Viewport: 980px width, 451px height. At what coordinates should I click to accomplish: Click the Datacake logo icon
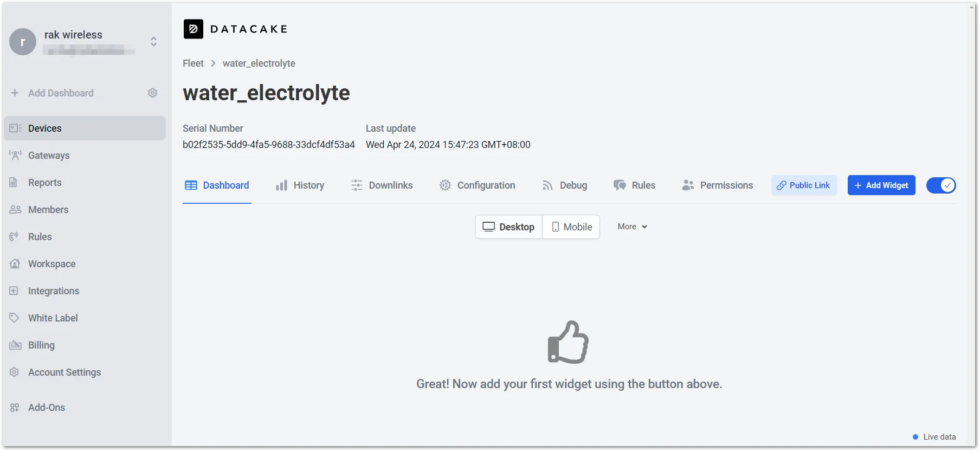[x=193, y=29]
